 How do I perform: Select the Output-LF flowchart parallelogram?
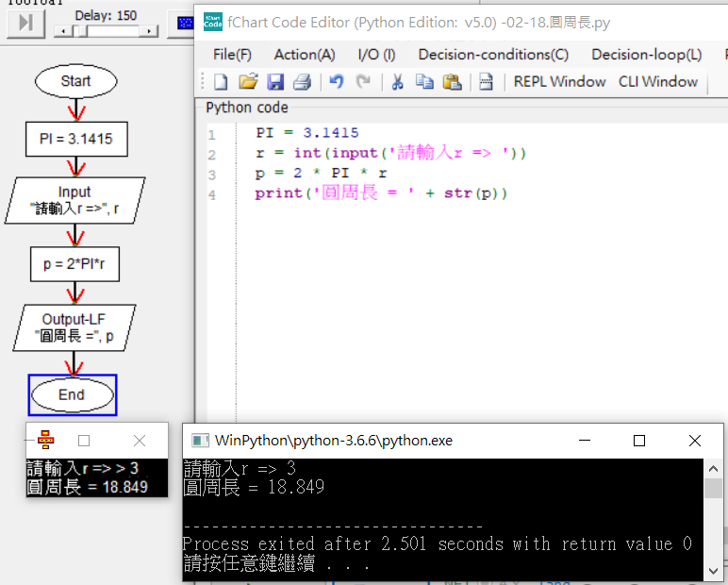click(74, 327)
